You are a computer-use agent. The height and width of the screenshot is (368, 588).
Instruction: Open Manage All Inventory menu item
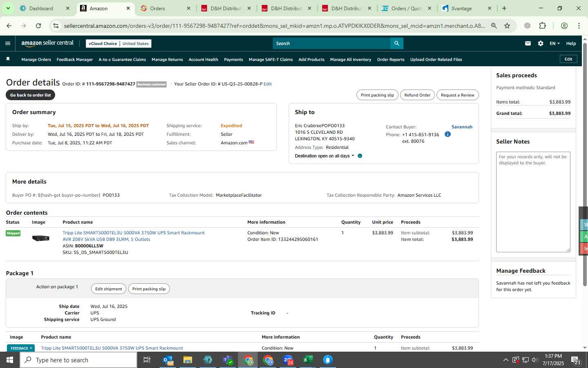tap(351, 59)
